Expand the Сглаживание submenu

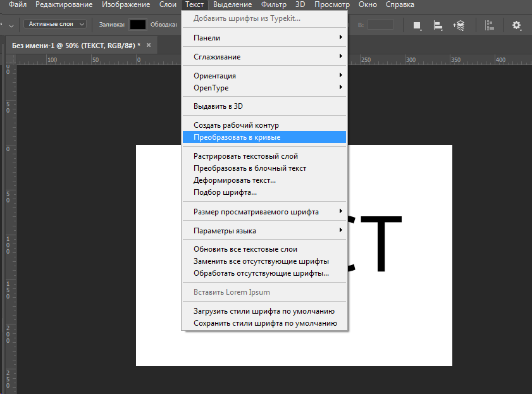coord(264,57)
